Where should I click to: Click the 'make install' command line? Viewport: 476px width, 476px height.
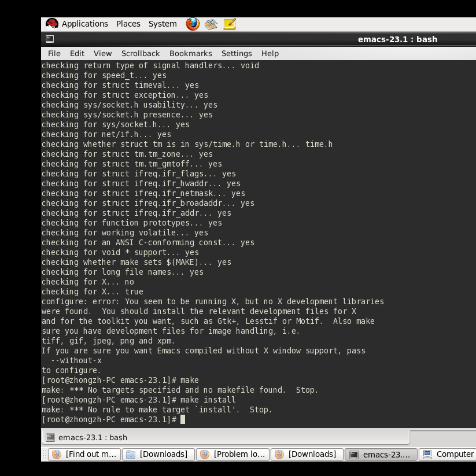pyautogui.click(x=139, y=400)
